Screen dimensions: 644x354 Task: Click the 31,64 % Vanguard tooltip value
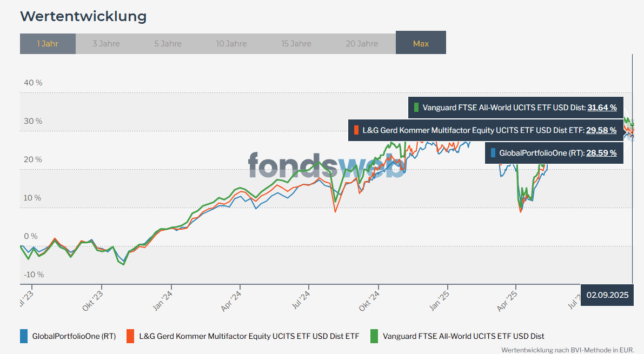pos(602,108)
